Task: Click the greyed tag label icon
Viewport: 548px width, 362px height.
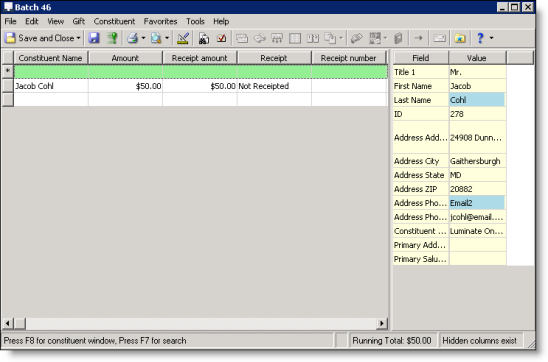Action: [356, 38]
